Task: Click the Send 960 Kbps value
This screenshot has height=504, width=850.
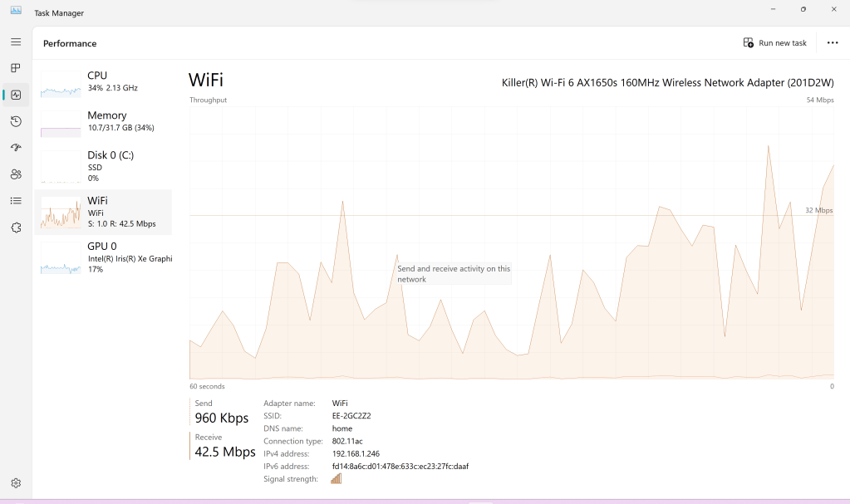Action: (x=222, y=418)
